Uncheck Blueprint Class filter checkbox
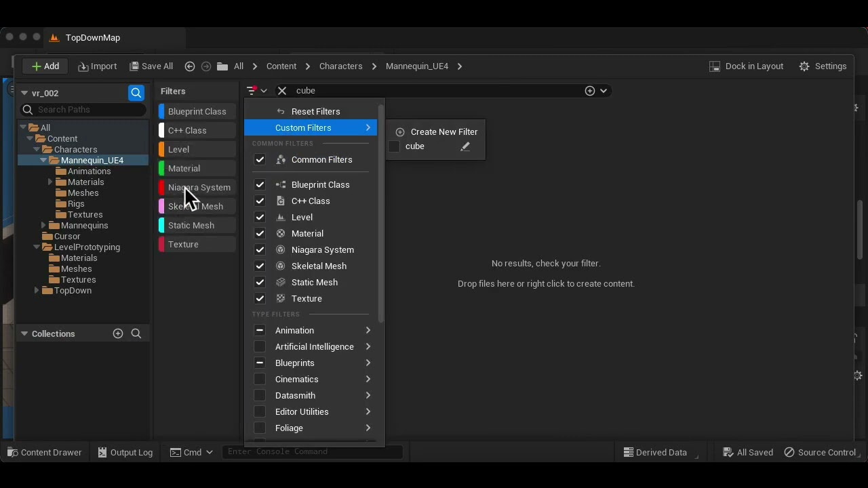 pyautogui.click(x=260, y=184)
